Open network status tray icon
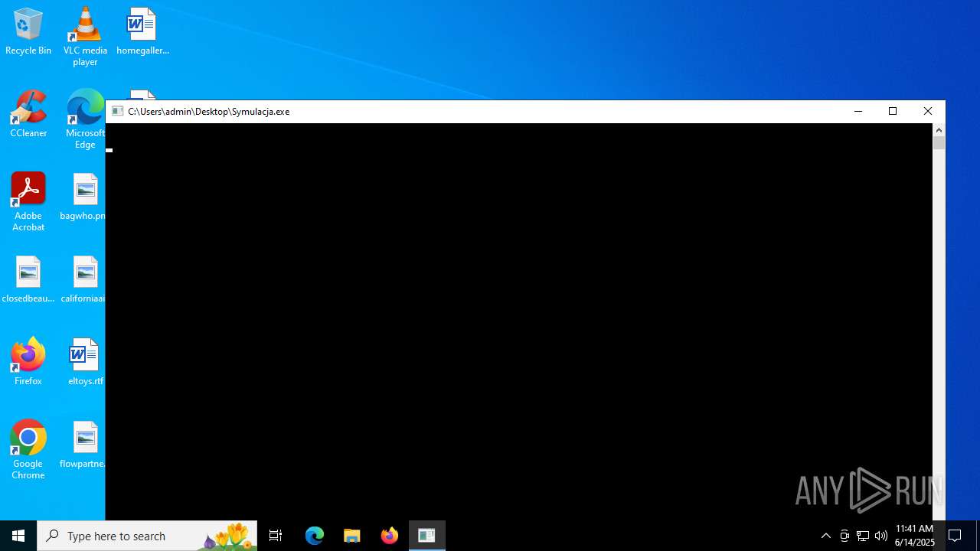 863,536
